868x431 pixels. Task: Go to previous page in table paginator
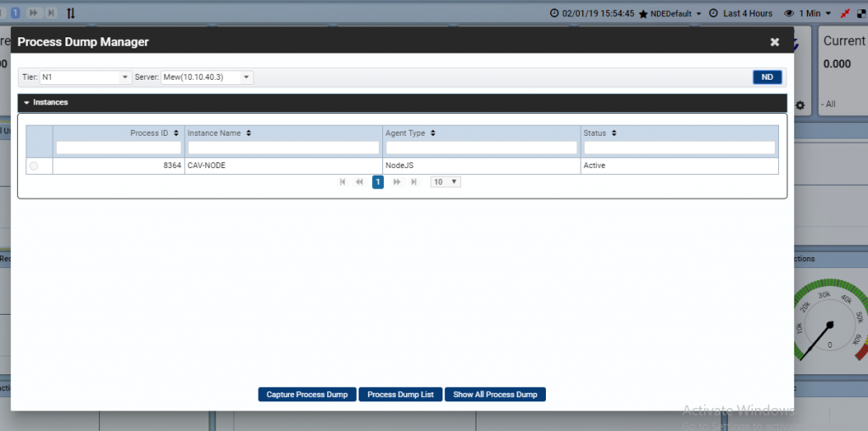(359, 182)
